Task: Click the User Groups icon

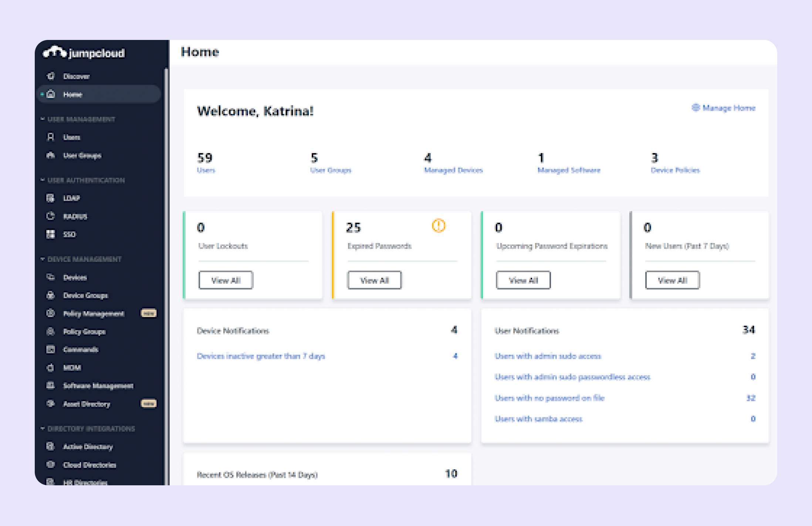Action: [x=51, y=155]
